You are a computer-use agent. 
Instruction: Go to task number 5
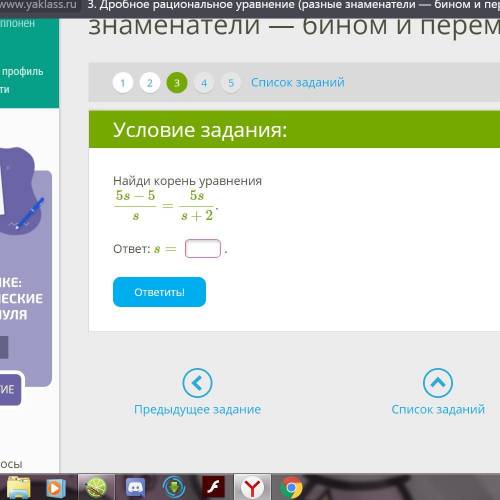pos(231,83)
